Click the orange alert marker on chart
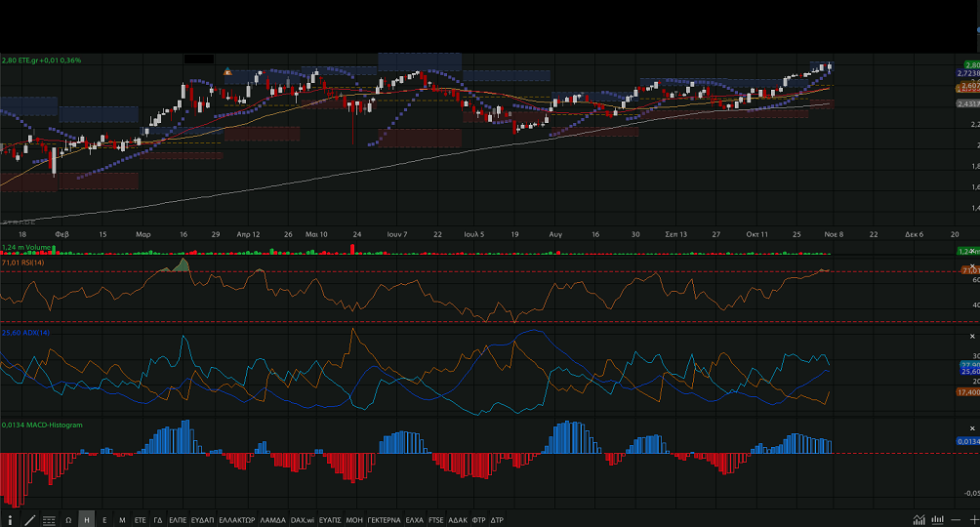The width and height of the screenshot is (980, 527). pyautogui.click(x=227, y=71)
